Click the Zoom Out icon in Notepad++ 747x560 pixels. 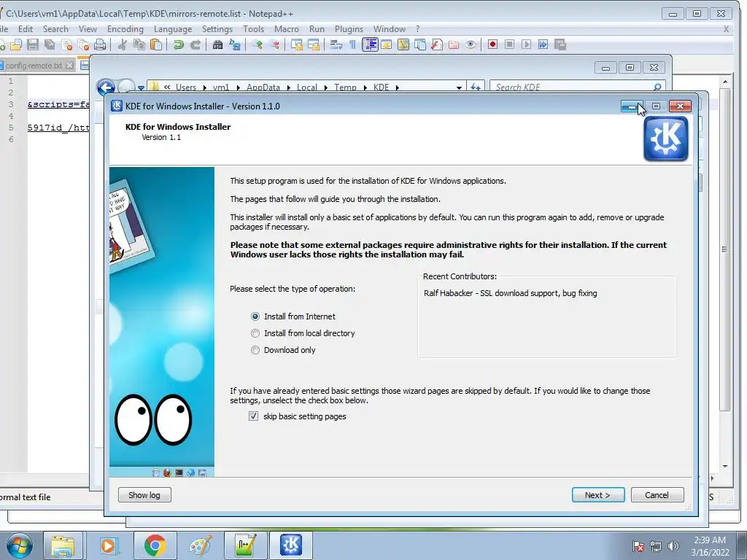(274, 44)
